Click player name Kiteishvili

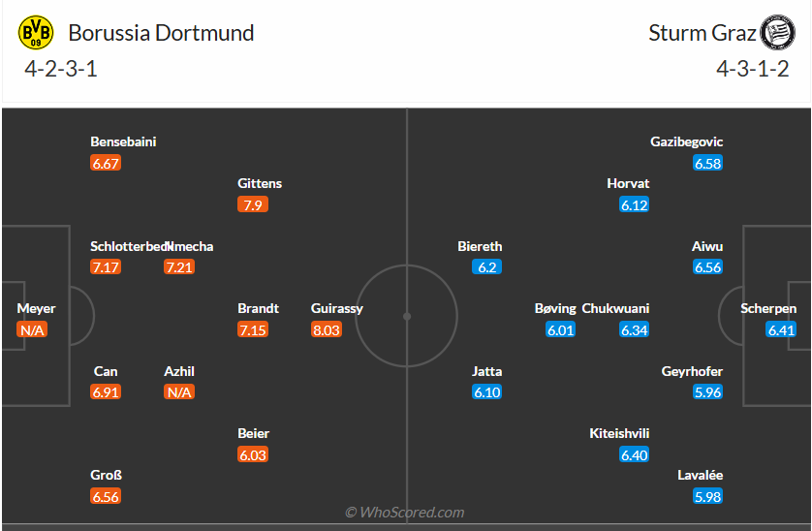pos(619,433)
